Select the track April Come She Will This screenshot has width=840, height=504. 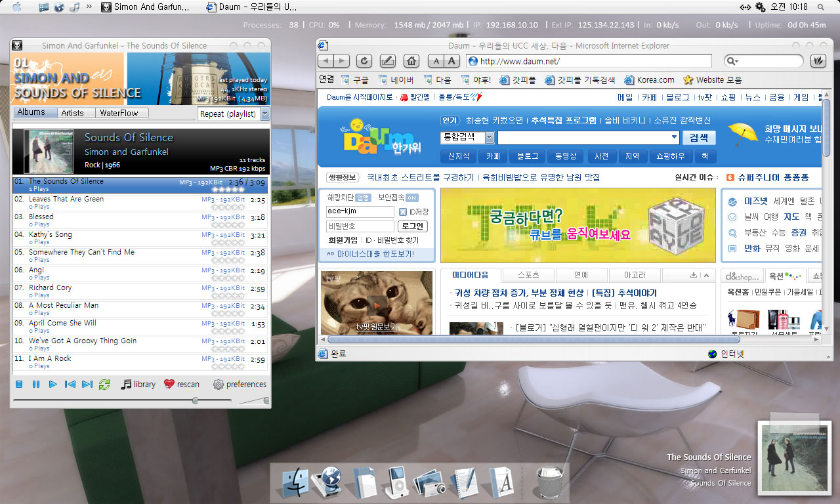pyautogui.click(x=140, y=327)
